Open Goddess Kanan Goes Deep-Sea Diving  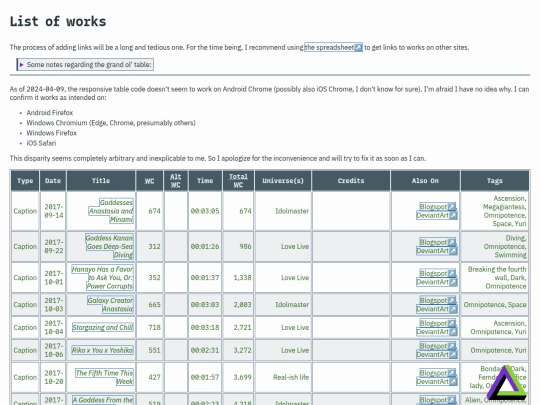[109, 246]
